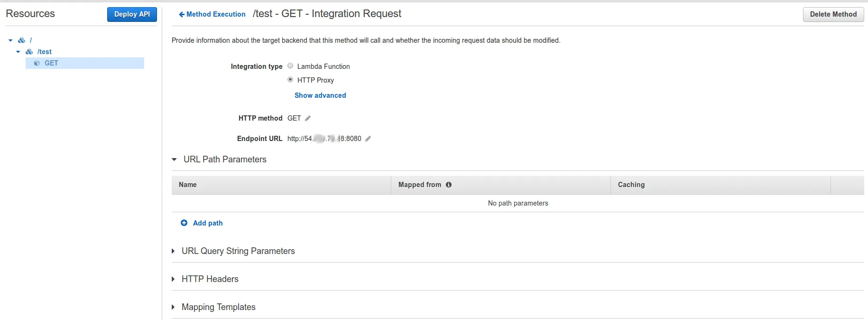Click the pencil icon next to HTTP method

(x=308, y=118)
